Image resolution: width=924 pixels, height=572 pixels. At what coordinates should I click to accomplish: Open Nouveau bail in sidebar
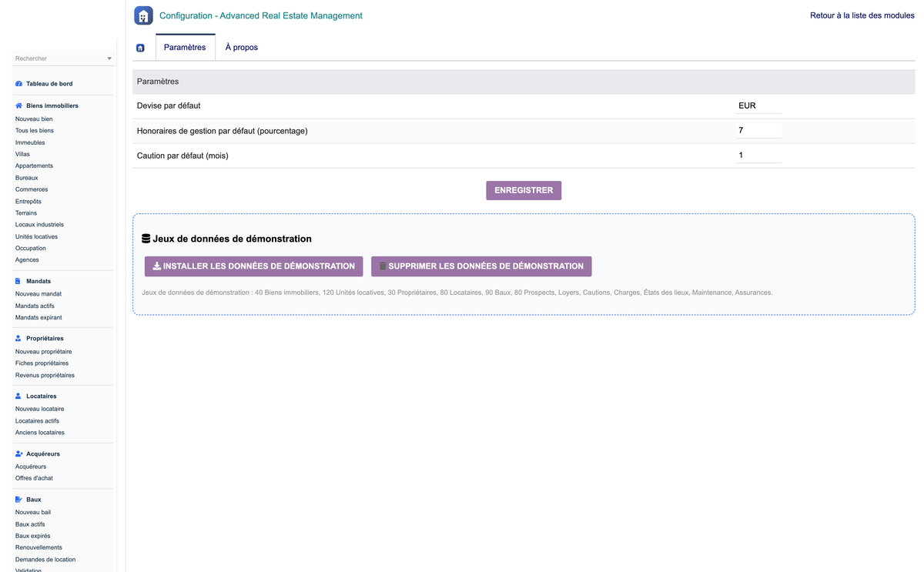coord(33,512)
